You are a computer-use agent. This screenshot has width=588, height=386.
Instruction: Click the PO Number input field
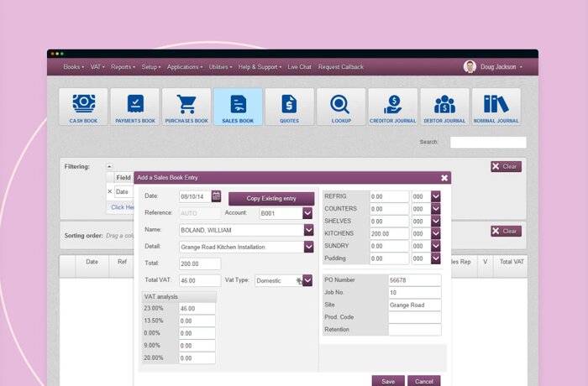pos(414,279)
